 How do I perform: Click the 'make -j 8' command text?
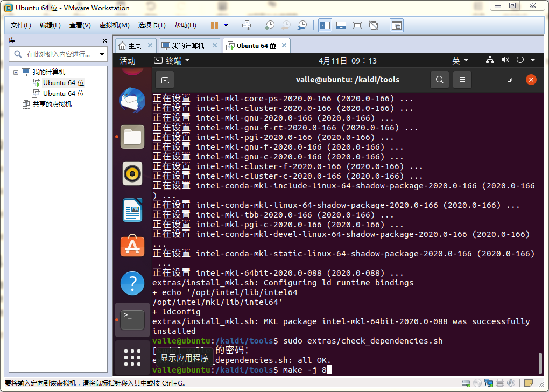click(305, 370)
